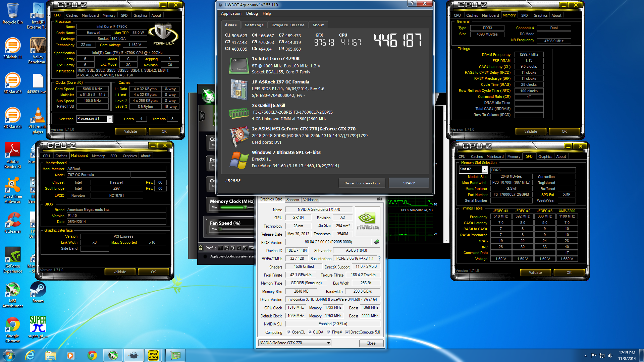
Task: Open 3DMark 11 desktop shortcut
Action: (12, 48)
